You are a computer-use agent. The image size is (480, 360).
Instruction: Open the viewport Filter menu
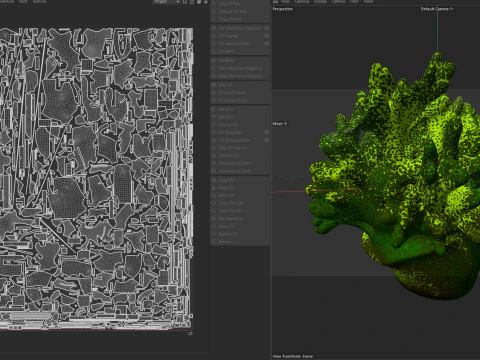pos(354,2)
